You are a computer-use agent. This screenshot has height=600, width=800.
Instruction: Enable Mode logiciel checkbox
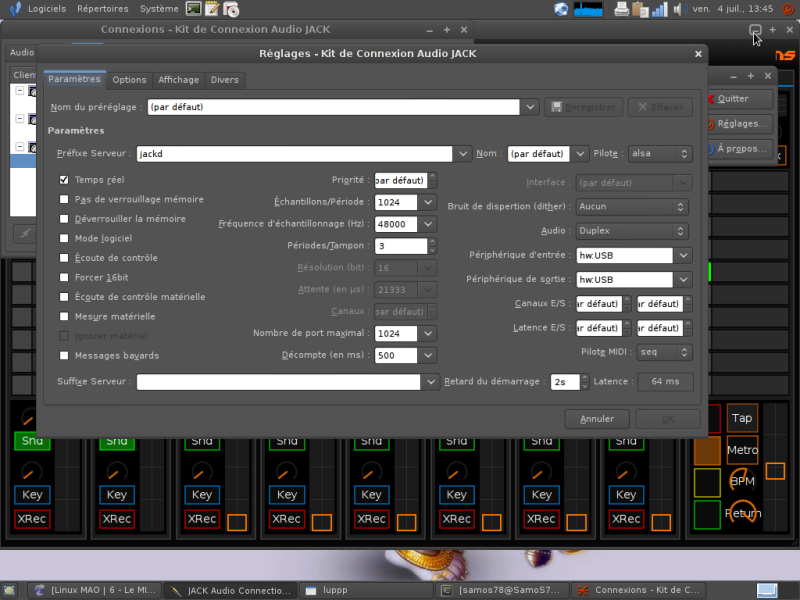(x=64, y=238)
